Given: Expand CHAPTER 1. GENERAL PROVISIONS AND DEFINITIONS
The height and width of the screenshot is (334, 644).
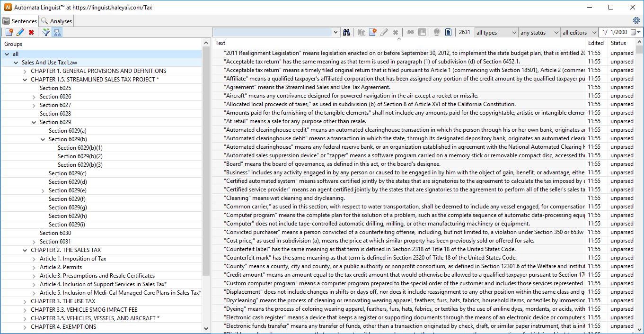Looking at the screenshot, I should [25, 71].
